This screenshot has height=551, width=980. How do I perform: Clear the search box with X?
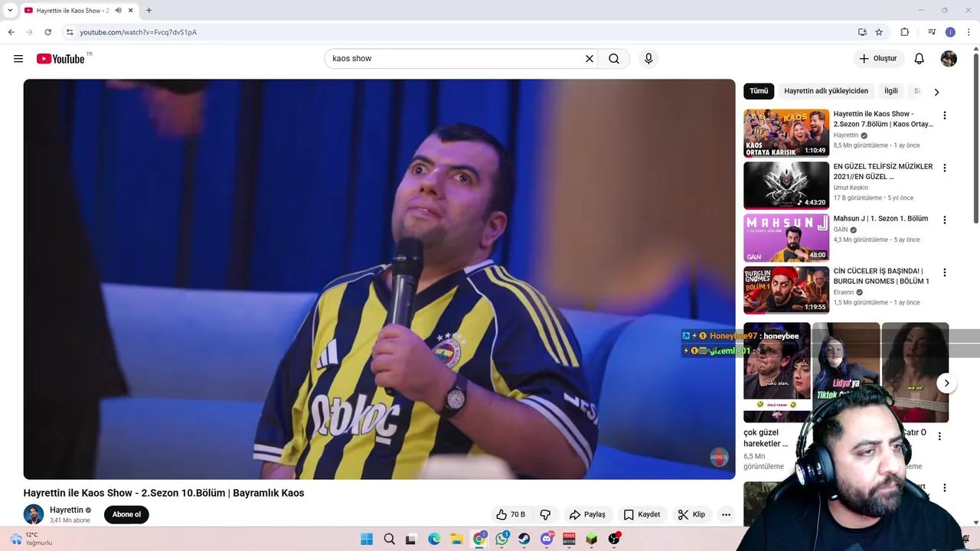click(x=590, y=59)
